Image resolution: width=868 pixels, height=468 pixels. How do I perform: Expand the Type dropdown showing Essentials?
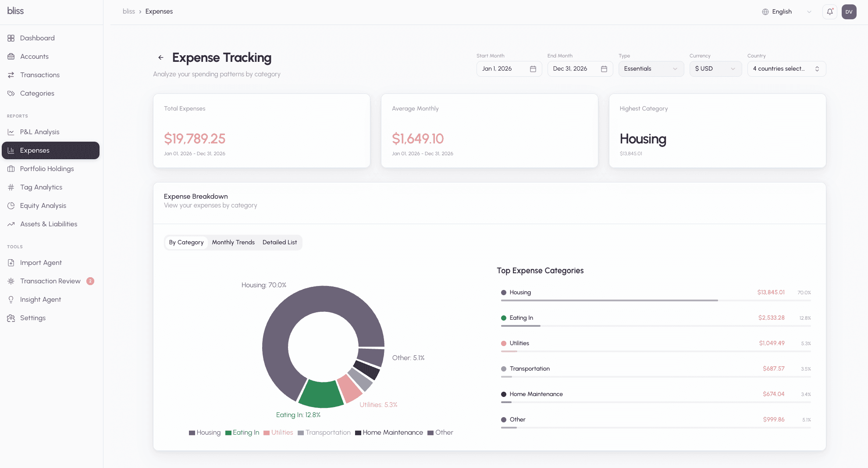[x=651, y=68]
